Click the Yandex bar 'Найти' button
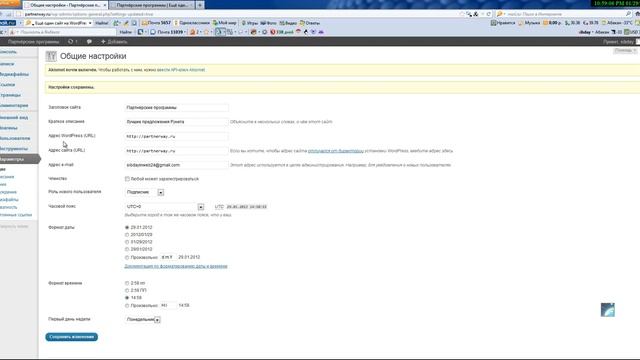The height and width of the screenshot is (360, 640). pyautogui.click(x=125, y=32)
